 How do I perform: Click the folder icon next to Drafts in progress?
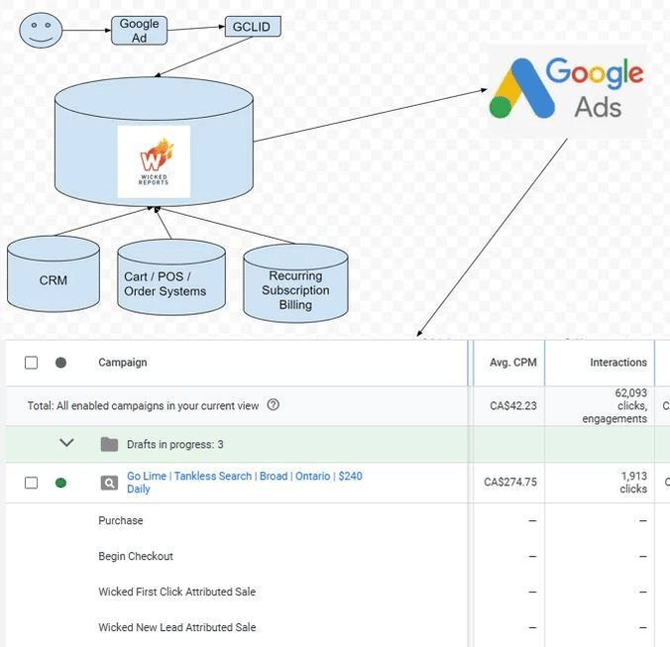click(109, 444)
